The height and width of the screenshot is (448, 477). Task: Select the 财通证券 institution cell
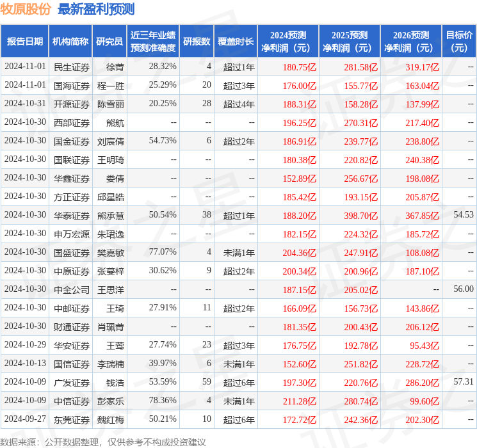tap(72, 327)
